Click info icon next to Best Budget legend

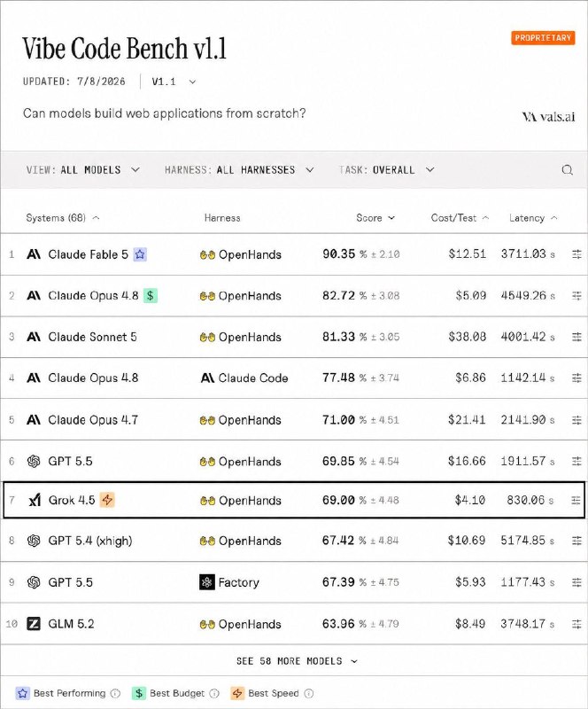(x=214, y=693)
